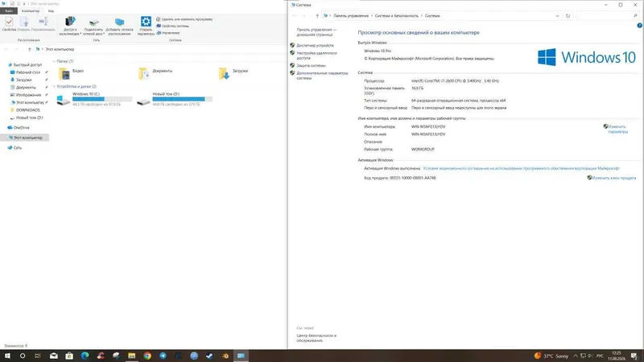The height and width of the screenshot is (362, 644).
Task: Select Рабочий стол in navigation pane
Action: [25, 72]
